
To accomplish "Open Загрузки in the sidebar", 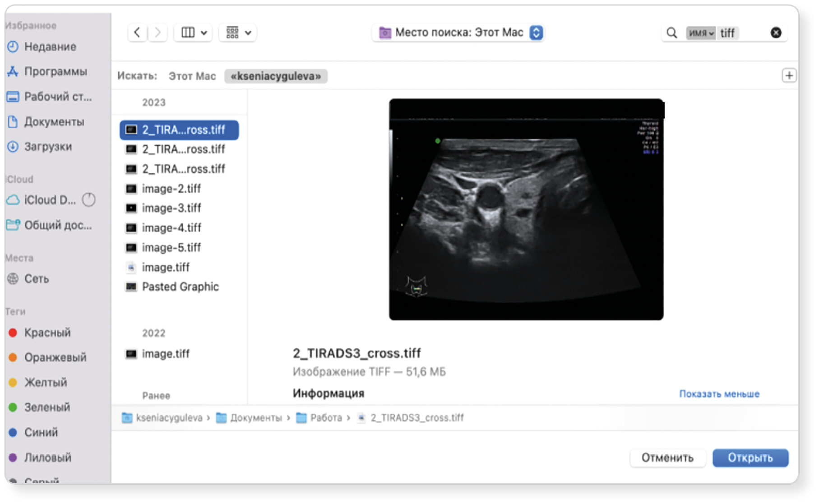I will click(48, 147).
